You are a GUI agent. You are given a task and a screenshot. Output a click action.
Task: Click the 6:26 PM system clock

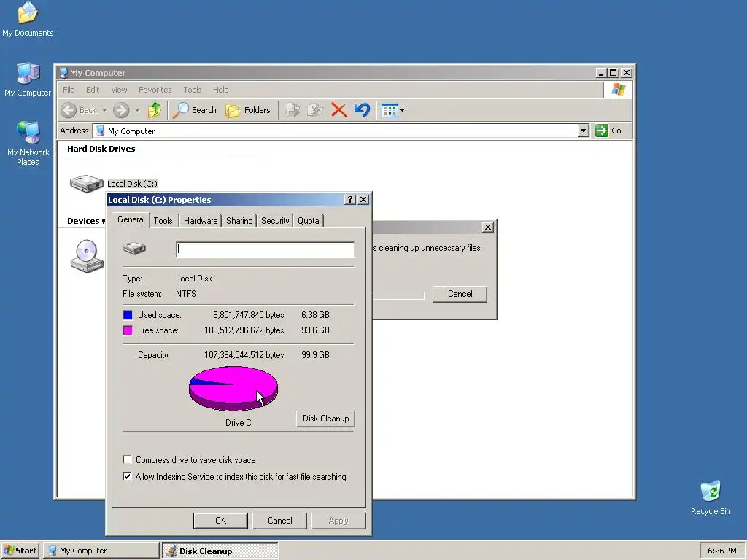(x=721, y=551)
